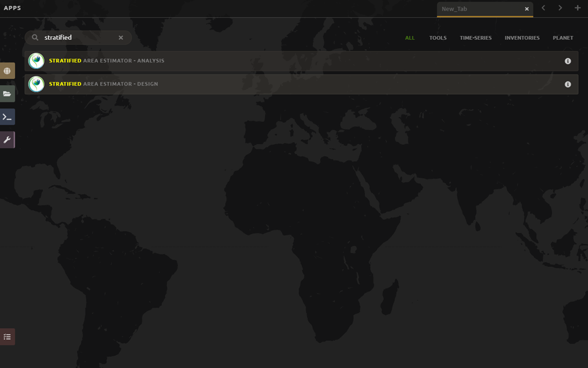Filter apps by TIME-SERIES

point(475,38)
